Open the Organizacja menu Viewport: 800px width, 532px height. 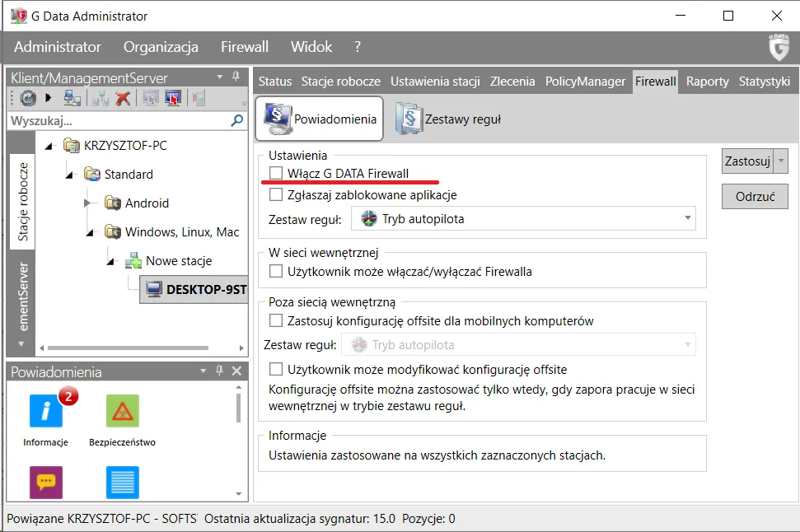(161, 47)
